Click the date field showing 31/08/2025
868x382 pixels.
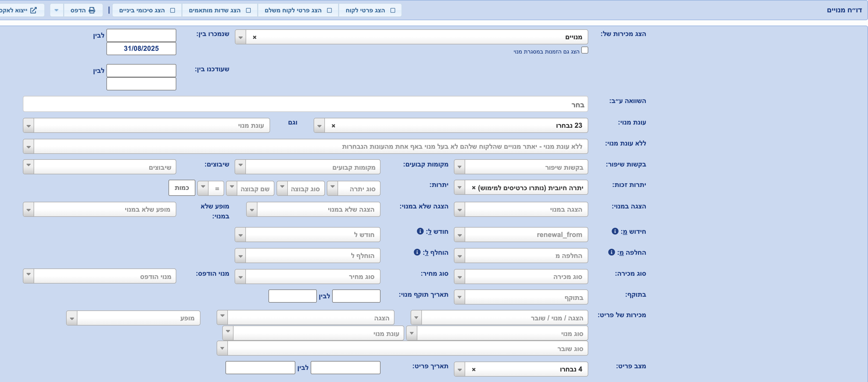pyautogui.click(x=141, y=49)
